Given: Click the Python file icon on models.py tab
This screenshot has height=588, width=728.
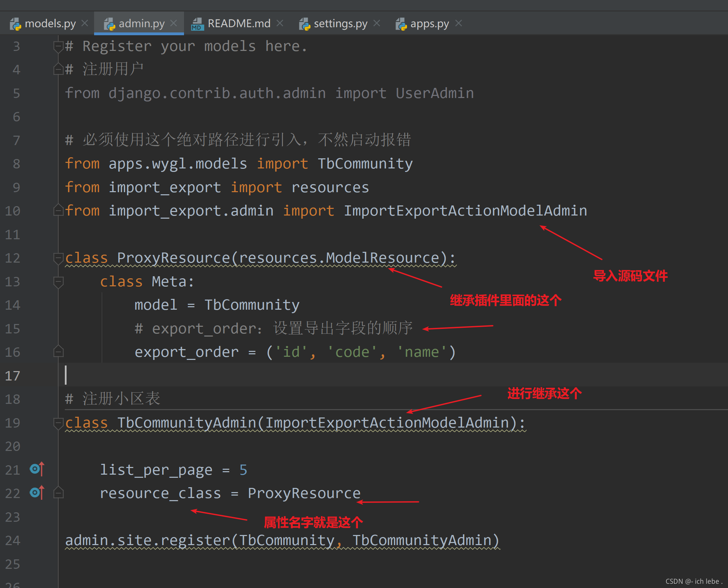Looking at the screenshot, I should pos(15,24).
